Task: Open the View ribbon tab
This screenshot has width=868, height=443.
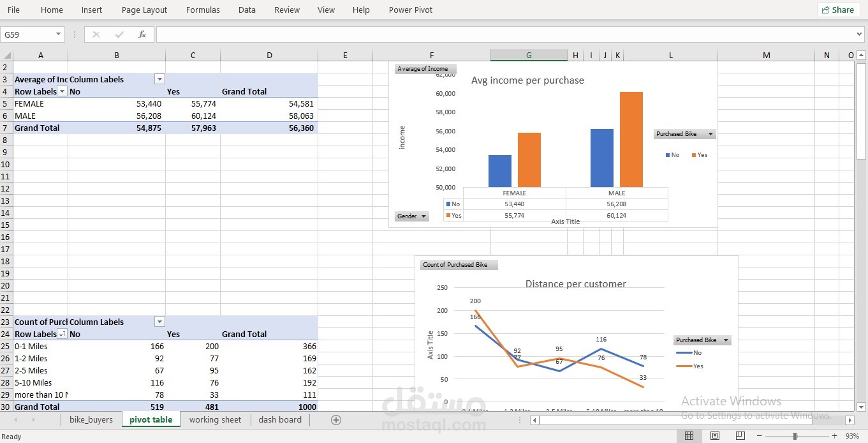Action: [x=326, y=10]
